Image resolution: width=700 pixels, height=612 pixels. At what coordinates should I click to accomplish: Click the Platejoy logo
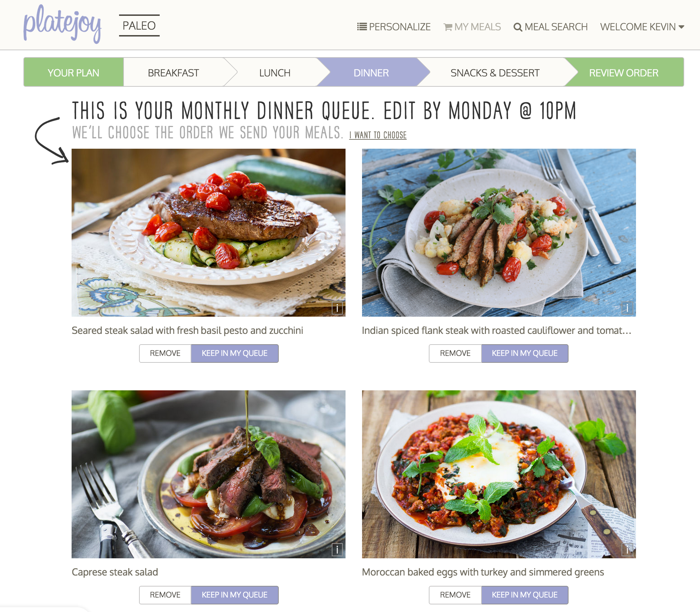click(x=62, y=24)
